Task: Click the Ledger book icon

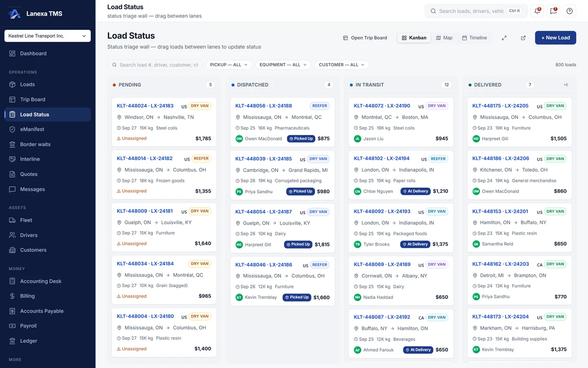Action: point(12,341)
